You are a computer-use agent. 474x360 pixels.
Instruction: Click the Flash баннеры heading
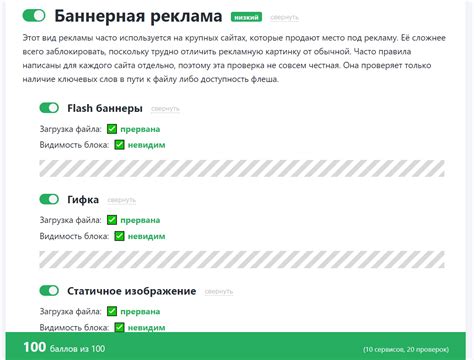pyautogui.click(x=105, y=108)
